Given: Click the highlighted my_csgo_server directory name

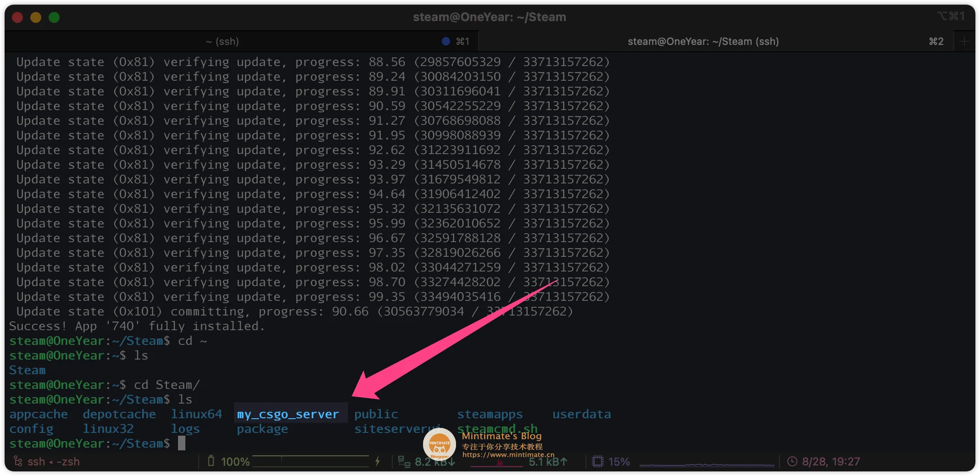Looking at the screenshot, I should (288, 414).
